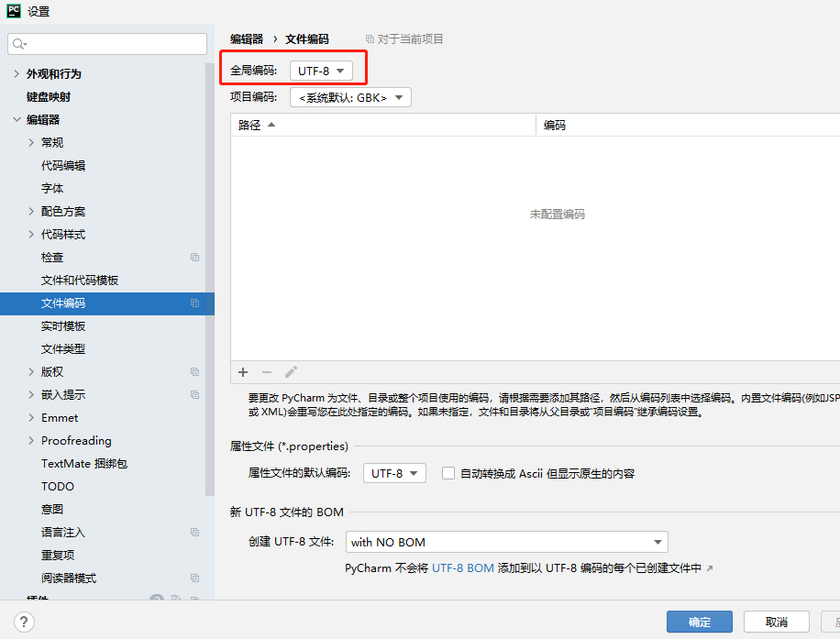Open the 全局编码 dropdown
This screenshot has height=639, width=840.
(321, 70)
